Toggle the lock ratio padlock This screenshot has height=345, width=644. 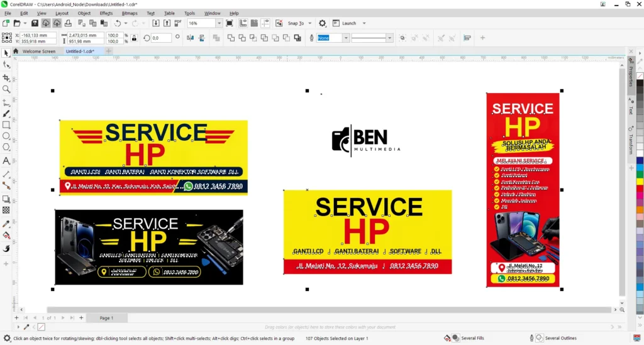[x=135, y=38]
